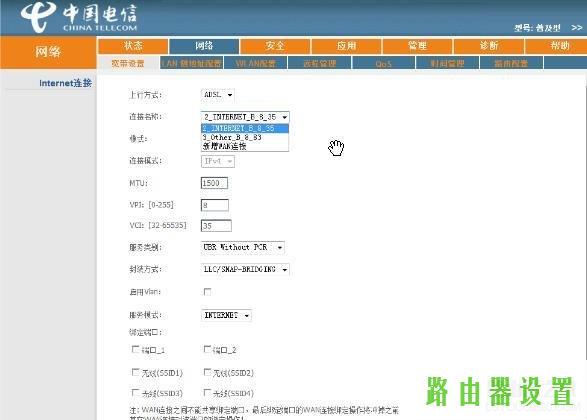Open the IPv4 连接模式 dropdown
Screen dimensions: 587x420
point(218,161)
